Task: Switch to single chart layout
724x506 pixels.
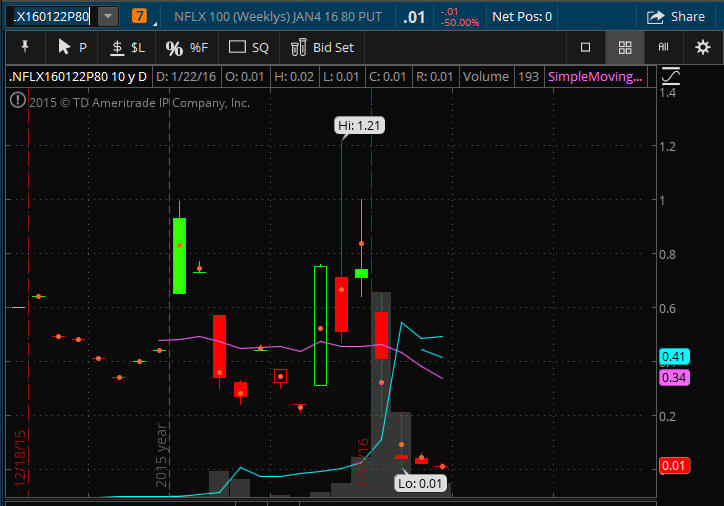Action: click(586, 47)
